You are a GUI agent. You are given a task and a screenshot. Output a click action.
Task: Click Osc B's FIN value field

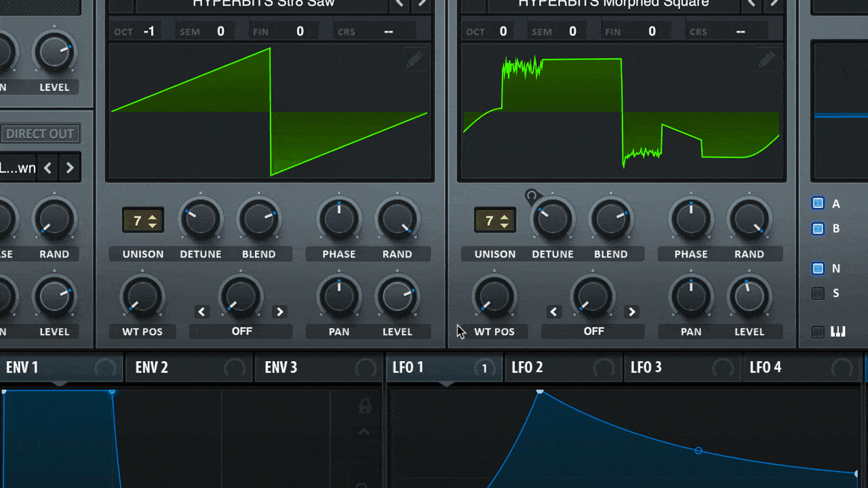click(x=652, y=30)
